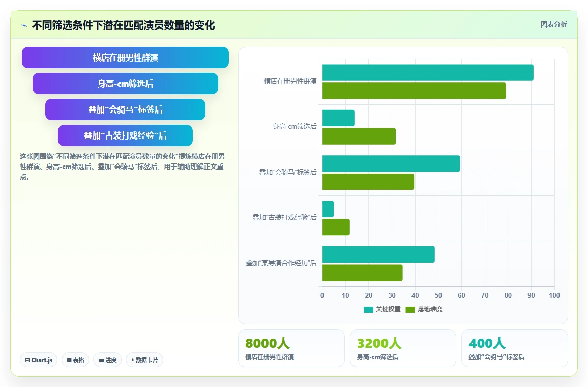
Task: Click the 进度 tag chip
Action: [x=107, y=360]
